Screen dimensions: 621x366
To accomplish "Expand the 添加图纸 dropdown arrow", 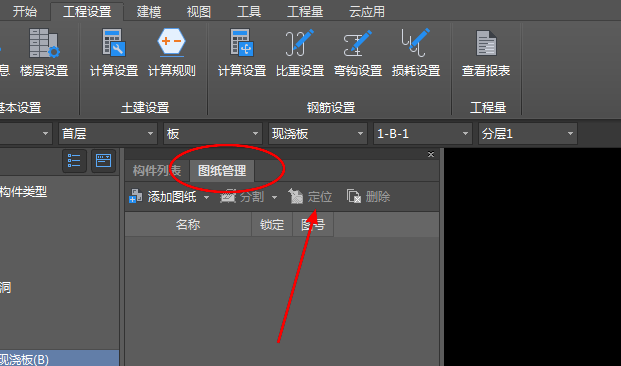I will pos(206,197).
